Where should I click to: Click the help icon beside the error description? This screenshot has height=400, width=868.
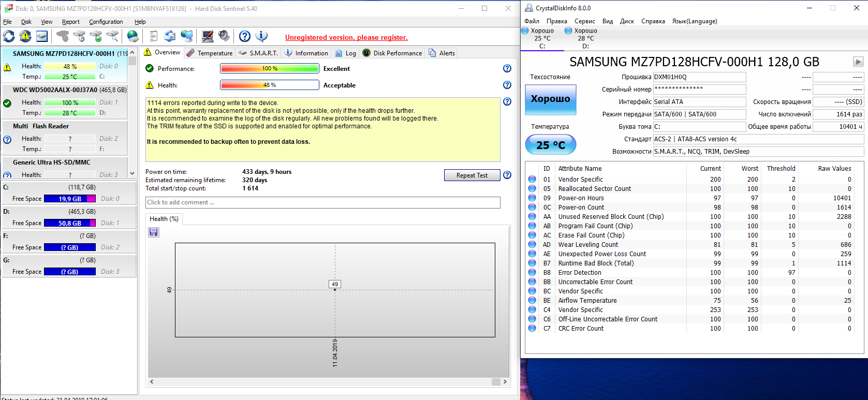point(507,101)
